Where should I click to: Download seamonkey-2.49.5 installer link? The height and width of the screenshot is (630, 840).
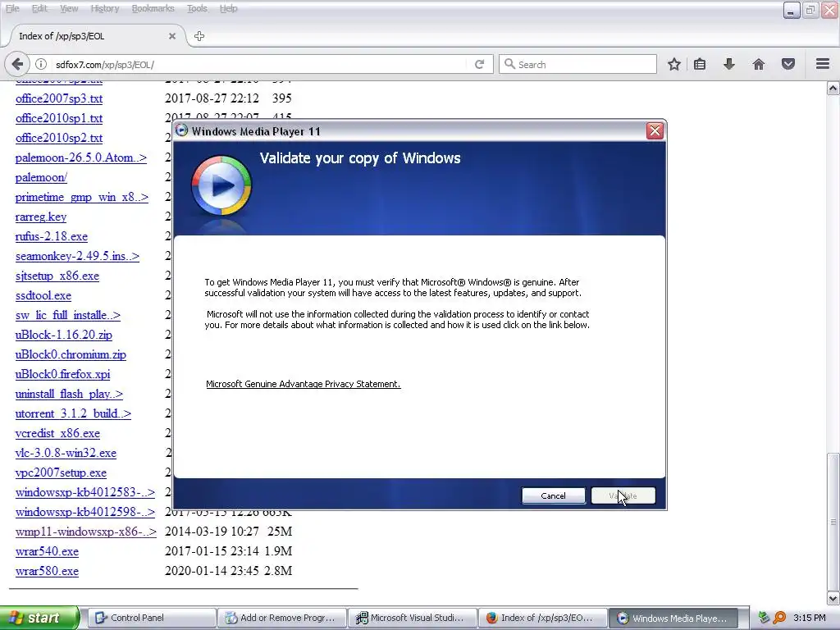pos(77,256)
